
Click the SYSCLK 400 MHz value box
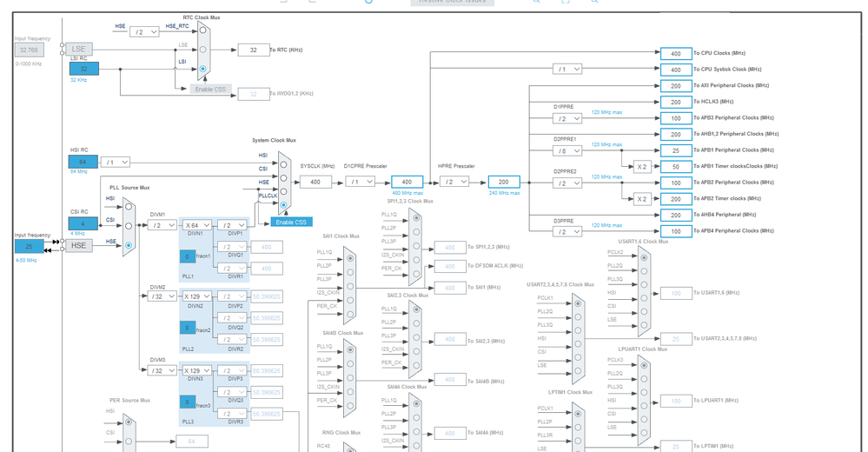point(315,182)
